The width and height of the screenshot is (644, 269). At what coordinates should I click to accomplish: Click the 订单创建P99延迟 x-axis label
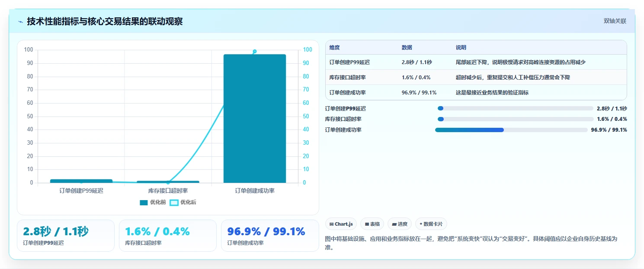(81, 191)
